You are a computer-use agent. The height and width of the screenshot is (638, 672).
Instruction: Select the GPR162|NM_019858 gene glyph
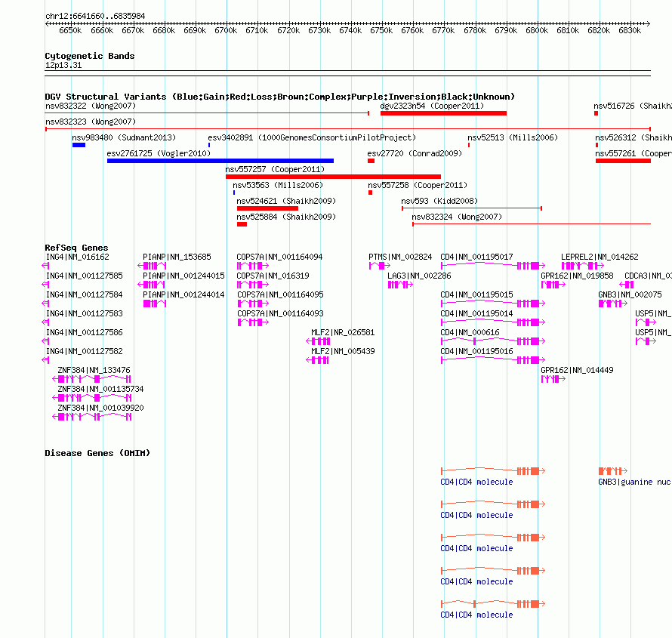coord(553,285)
